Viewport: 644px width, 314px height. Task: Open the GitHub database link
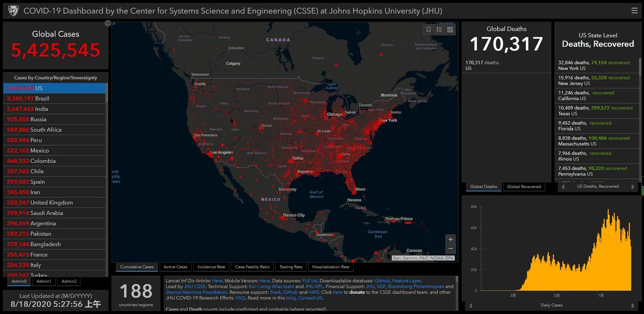[x=382, y=281]
